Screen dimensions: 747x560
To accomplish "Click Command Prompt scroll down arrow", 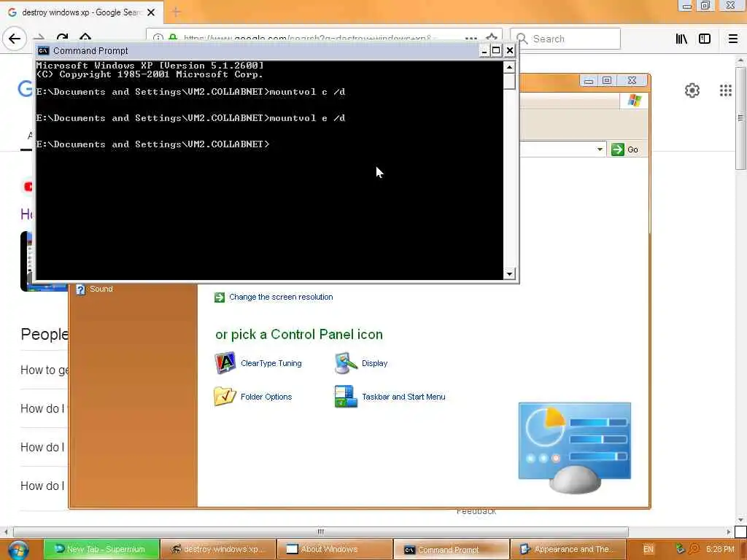I will click(509, 274).
